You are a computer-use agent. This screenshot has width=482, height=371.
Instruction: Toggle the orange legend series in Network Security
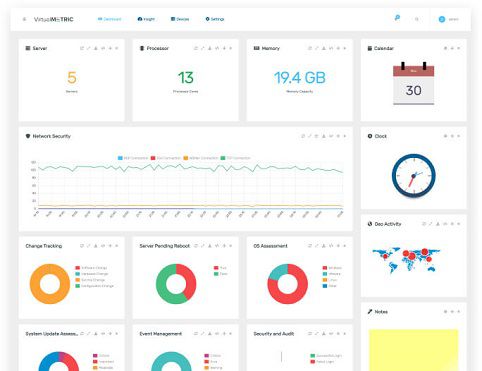tap(201, 158)
